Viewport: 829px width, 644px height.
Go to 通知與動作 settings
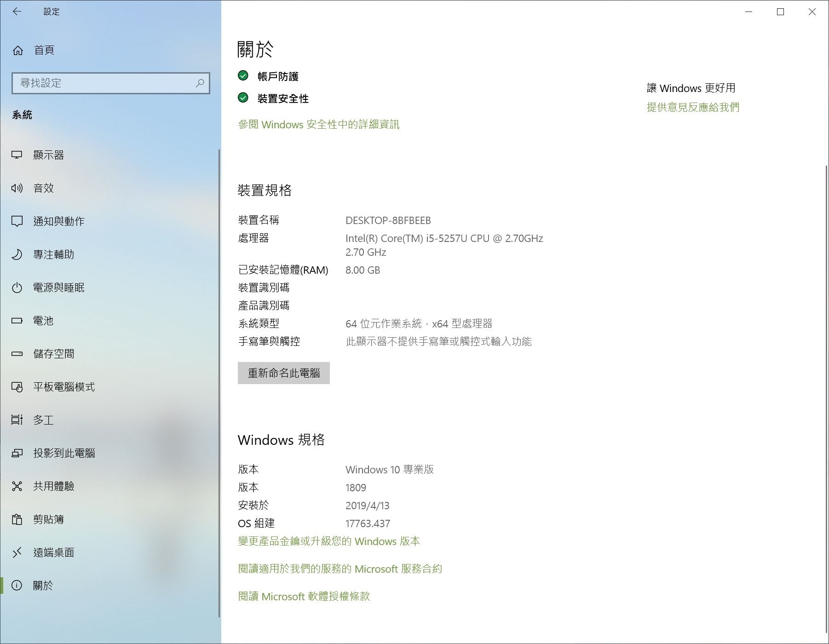[109, 221]
